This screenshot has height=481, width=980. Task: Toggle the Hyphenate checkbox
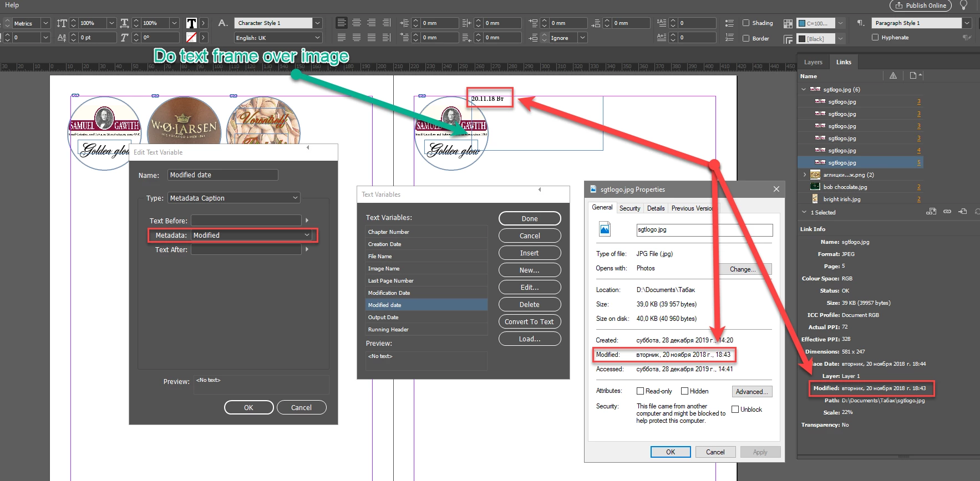(875, 38)
